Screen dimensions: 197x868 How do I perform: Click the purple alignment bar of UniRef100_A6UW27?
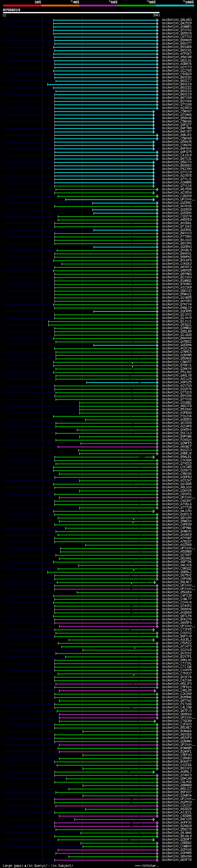point(108,447)
